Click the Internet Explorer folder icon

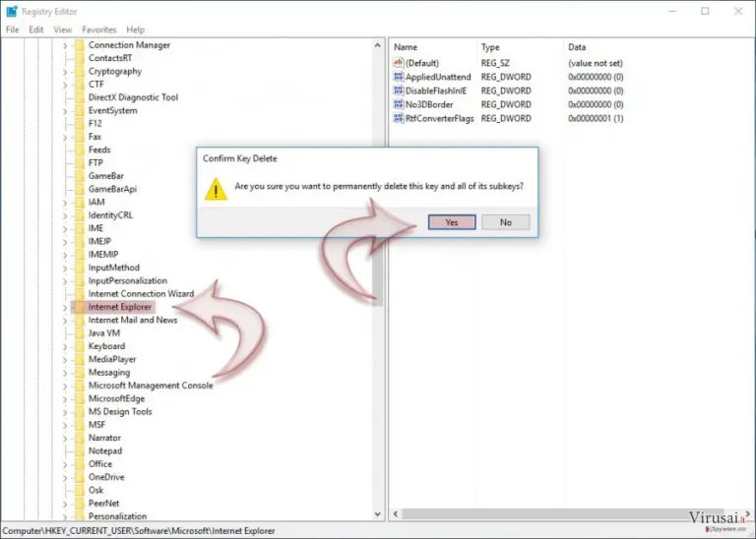coord(79,307)
